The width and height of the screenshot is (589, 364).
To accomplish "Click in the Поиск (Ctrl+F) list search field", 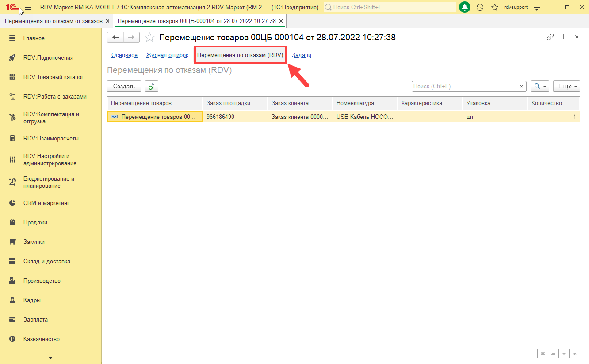I will click(x=464, y=87).
